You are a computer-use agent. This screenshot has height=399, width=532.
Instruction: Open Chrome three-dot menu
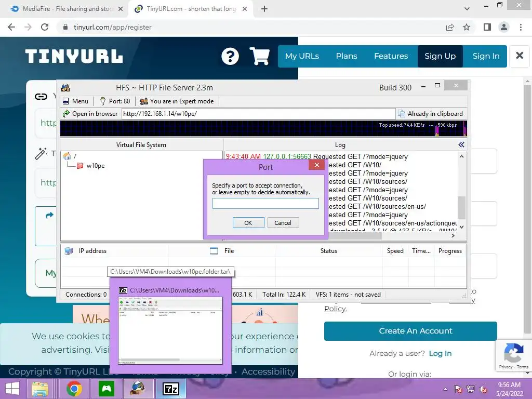(521, 27)
